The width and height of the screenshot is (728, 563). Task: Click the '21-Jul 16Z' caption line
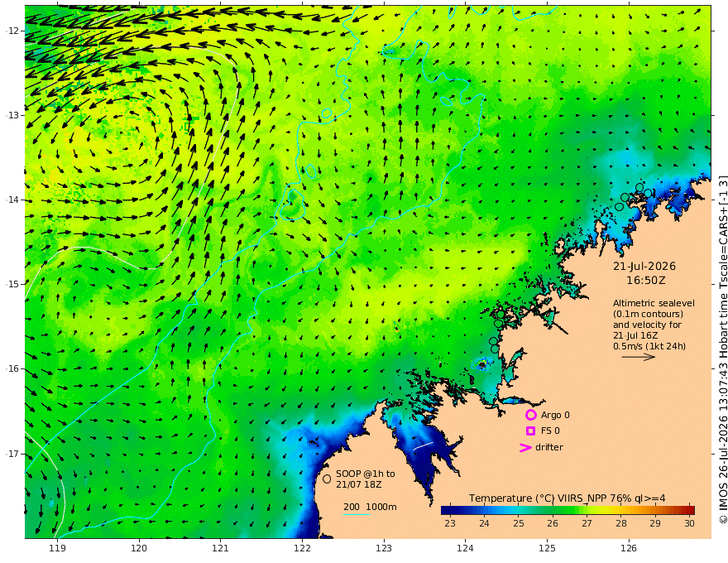[x=635, y=335]
